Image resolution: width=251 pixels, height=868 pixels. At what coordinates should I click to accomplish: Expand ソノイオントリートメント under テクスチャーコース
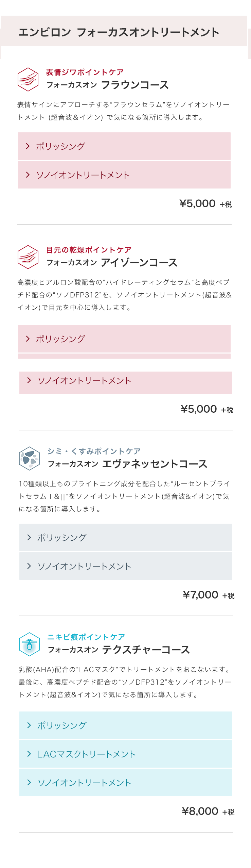tap(125, 783)
